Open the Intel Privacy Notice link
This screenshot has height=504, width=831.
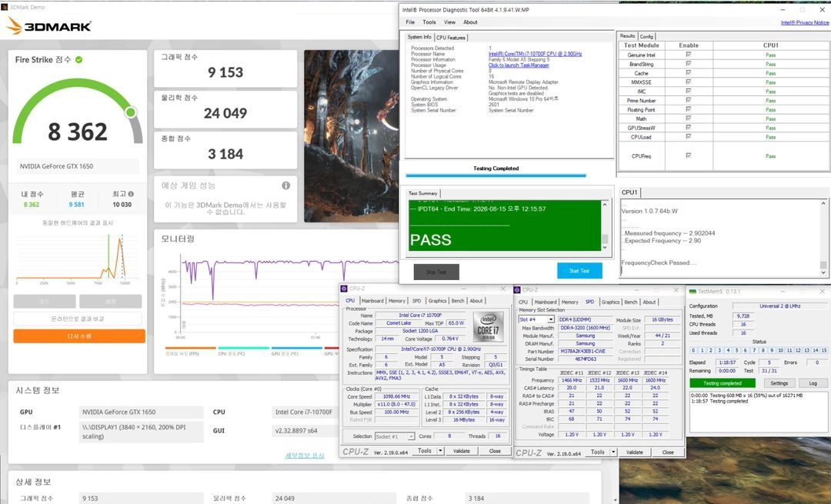click(x=805, y=22)
